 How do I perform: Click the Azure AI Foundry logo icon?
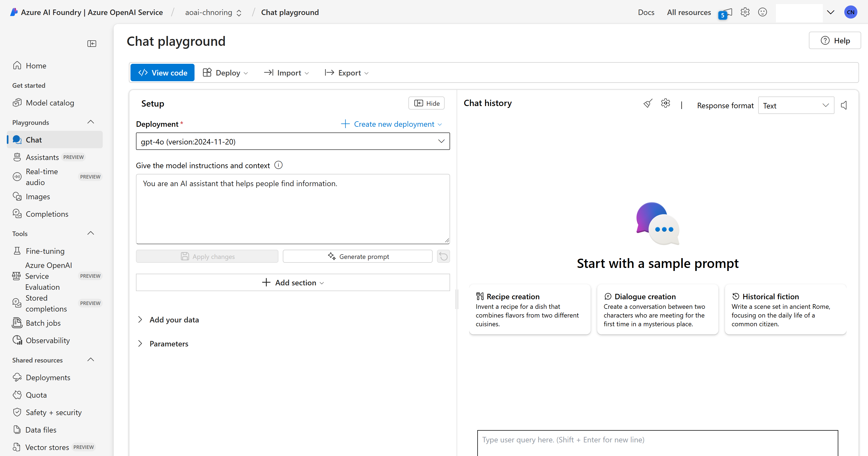point(14,12)
